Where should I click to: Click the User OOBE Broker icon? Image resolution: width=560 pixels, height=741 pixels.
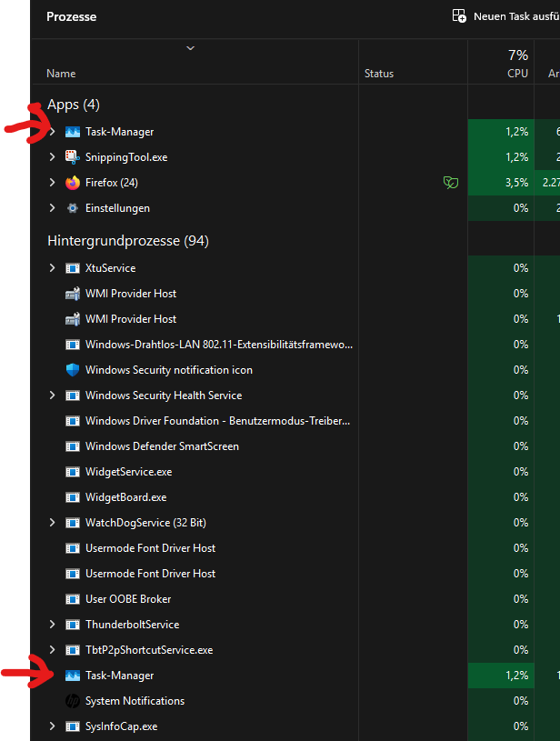tap(73, 599)
